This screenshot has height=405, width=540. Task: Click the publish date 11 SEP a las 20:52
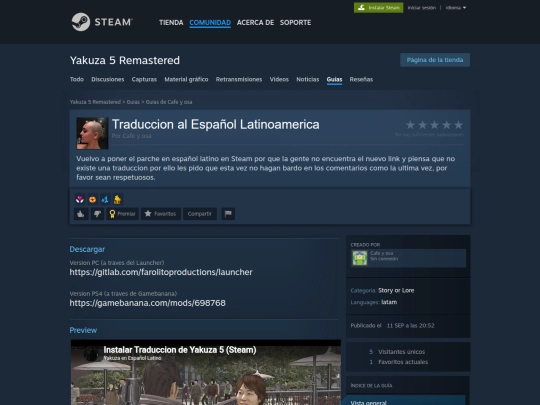(x=411, y=325)
